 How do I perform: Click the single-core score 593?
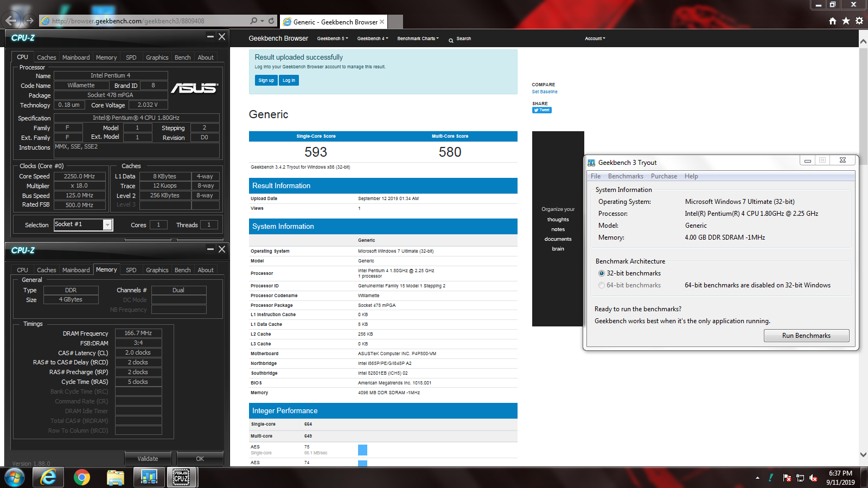[x=316, y=152]
